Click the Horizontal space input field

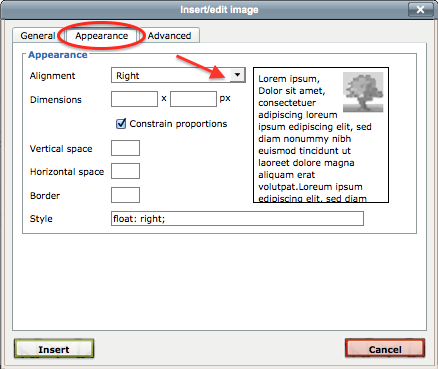click(x=125, y=171)
